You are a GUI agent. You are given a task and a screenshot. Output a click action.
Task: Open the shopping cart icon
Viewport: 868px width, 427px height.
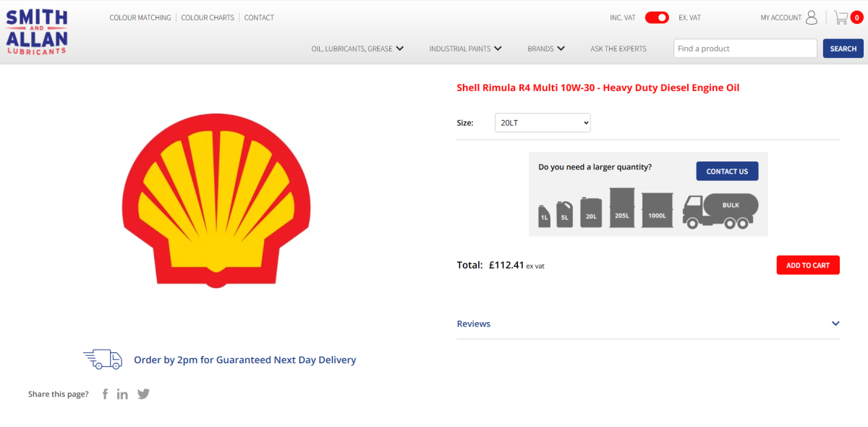click(841, 17)
